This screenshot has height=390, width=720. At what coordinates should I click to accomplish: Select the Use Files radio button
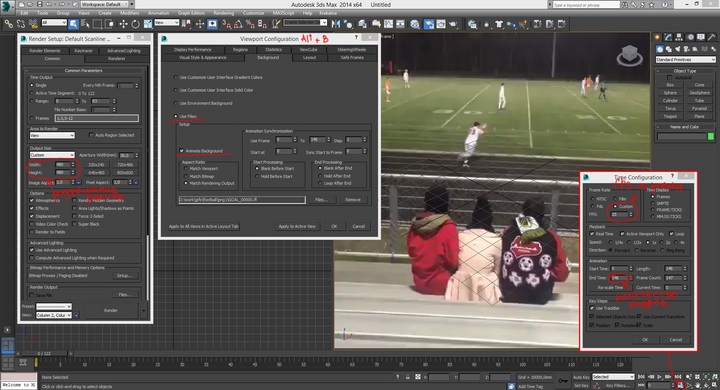coord(175,116)
